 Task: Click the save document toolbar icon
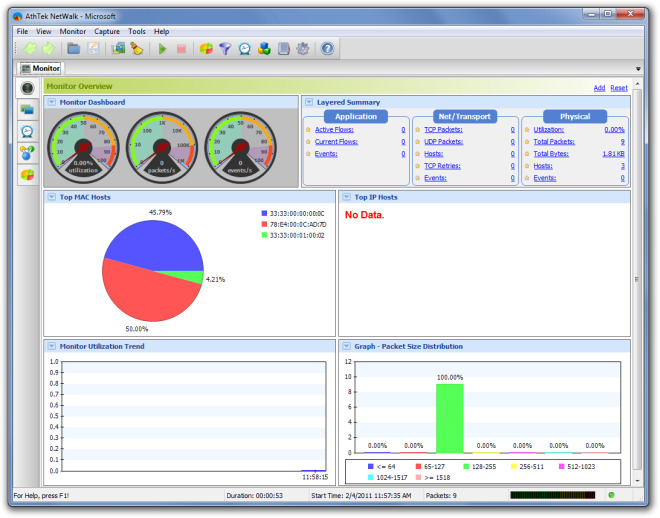(x=93, y=49)
